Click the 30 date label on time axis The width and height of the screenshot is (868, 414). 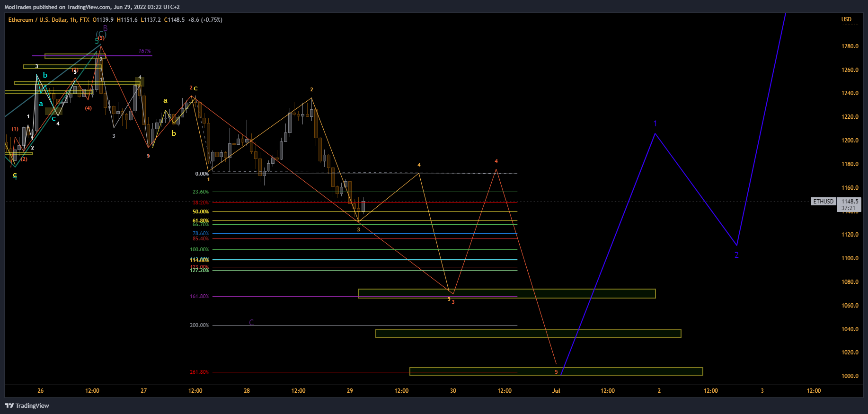[x=453, y=391]
